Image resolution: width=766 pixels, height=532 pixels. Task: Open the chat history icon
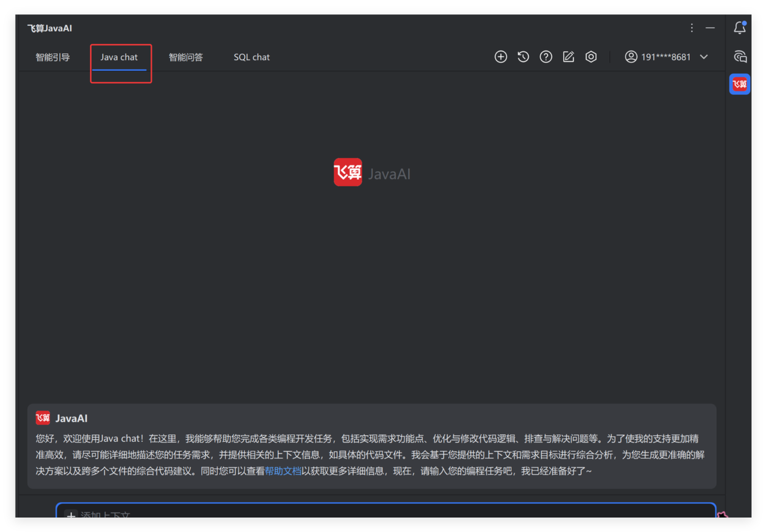point(523,57)
